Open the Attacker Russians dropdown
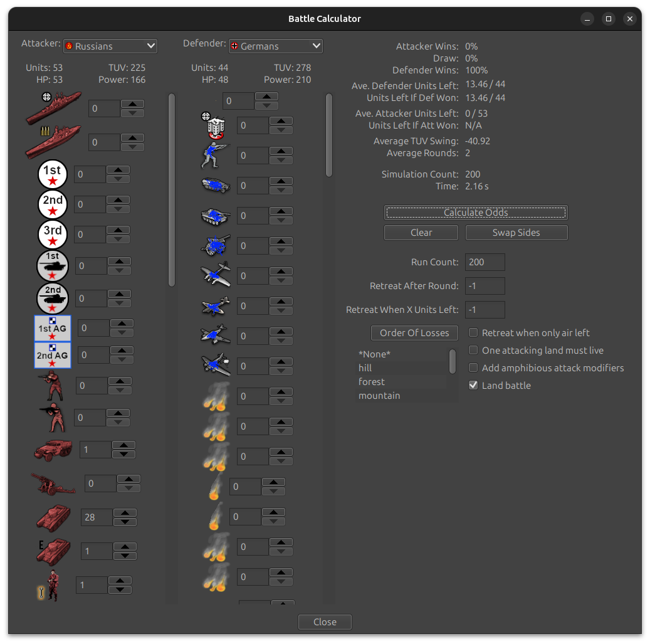Viewport: 650px width, 644px height. 110,46
